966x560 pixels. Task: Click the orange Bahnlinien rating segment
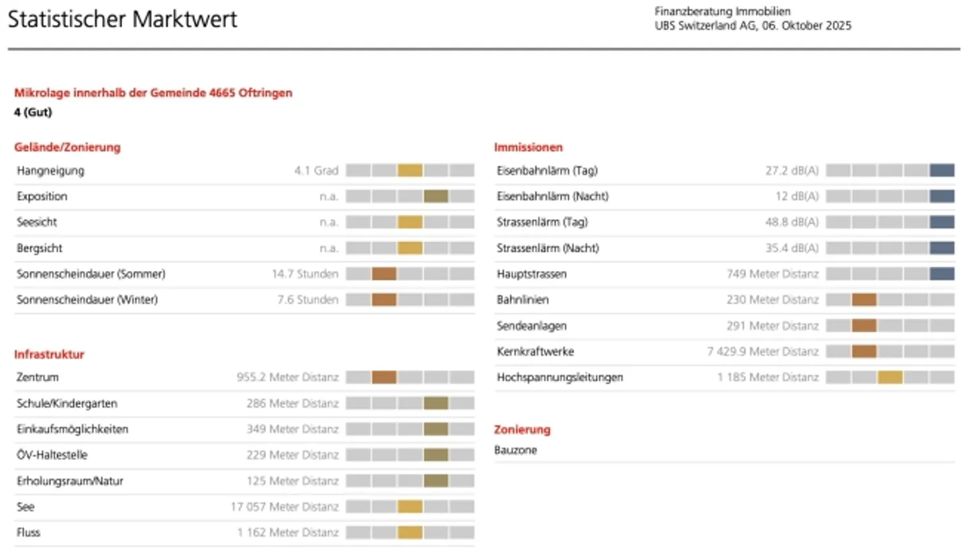coord(864,300)
